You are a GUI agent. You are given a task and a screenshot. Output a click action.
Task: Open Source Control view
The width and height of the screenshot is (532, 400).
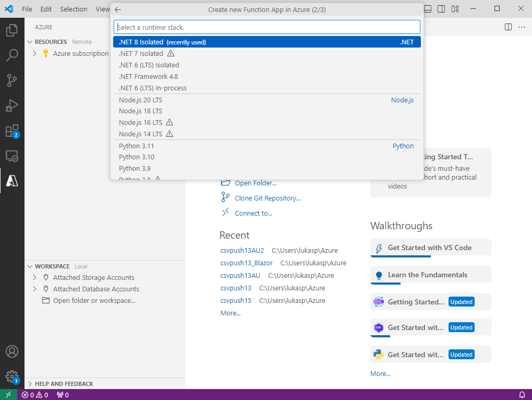(x=12, y=80)
